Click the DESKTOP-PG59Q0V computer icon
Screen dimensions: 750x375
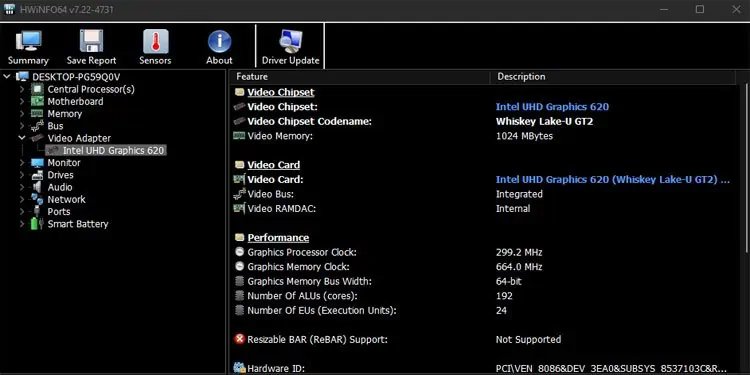point(22,77)
